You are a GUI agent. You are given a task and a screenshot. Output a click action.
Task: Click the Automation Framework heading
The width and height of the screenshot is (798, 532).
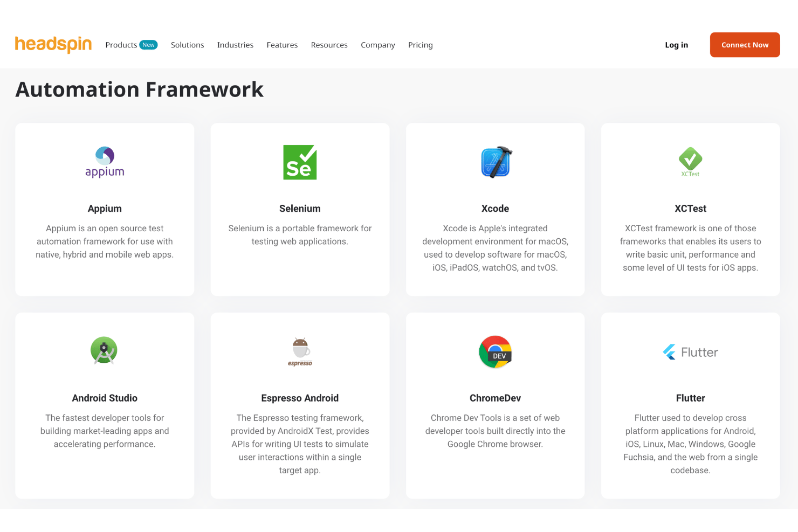pos(140,89)
